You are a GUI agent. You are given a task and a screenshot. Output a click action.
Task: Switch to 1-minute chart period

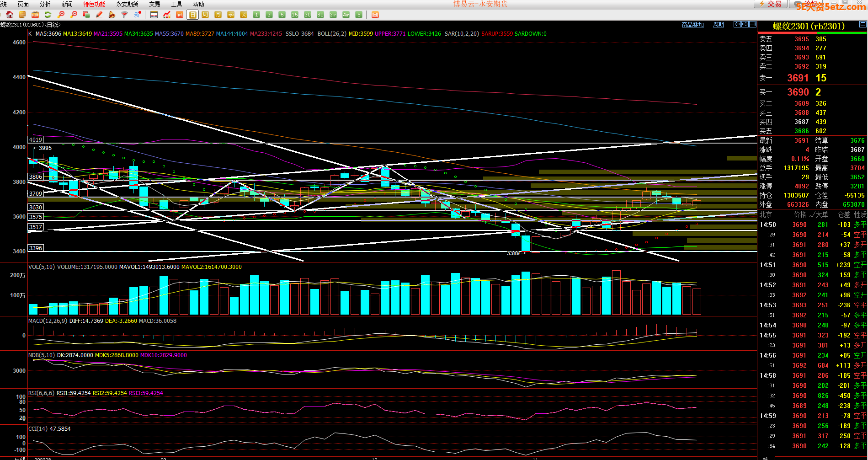click(x=256, y=15)
